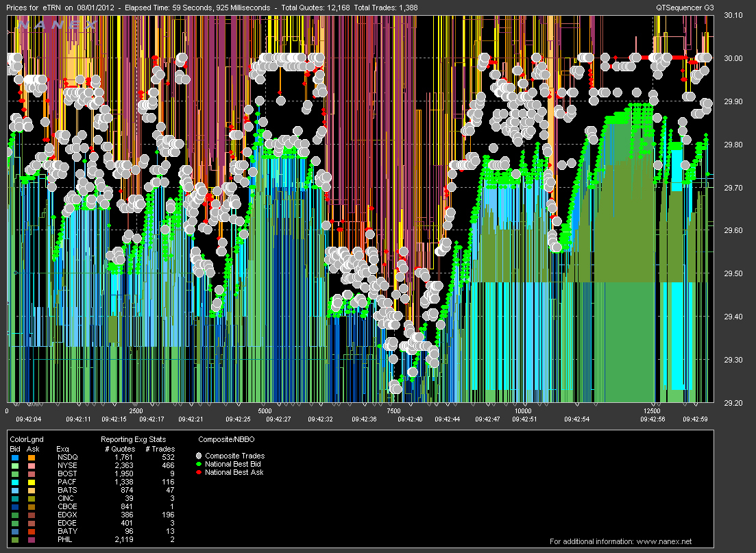The image size is (756, 553).
Task: Click the 30.00 price axis label
Action: point(733,58)
